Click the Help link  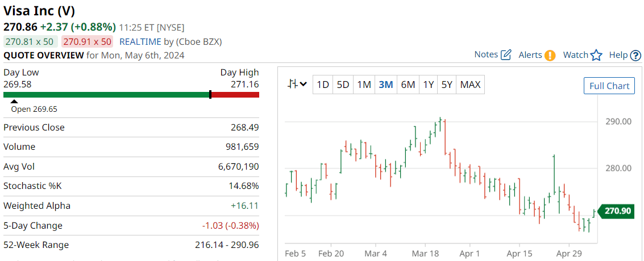[x=618, y=55]
